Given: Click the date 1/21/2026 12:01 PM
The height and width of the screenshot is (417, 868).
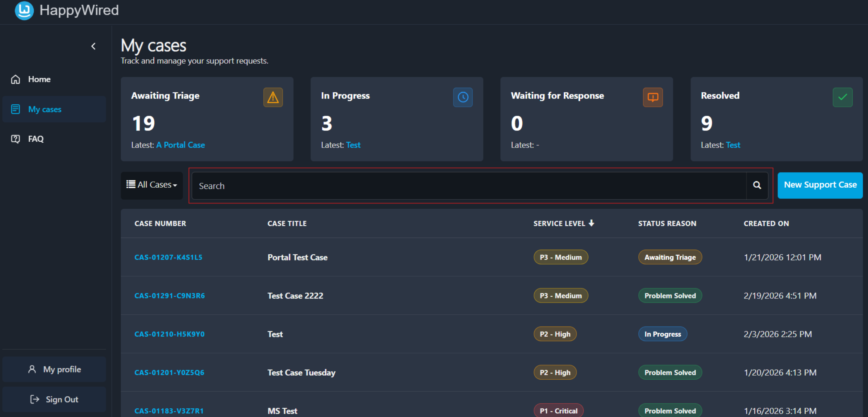Looking at the screenshot, I should 782,257.
